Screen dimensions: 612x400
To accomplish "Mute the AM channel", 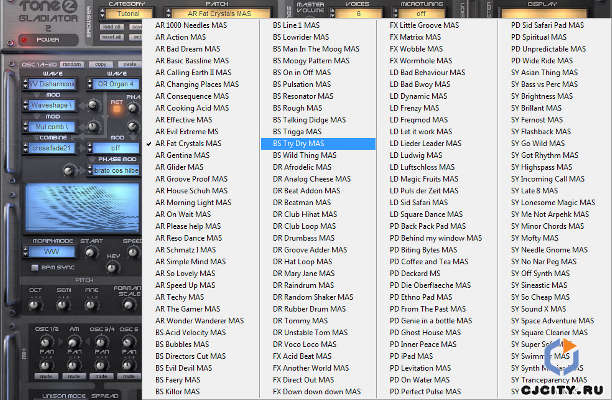I will coord(73,376).
